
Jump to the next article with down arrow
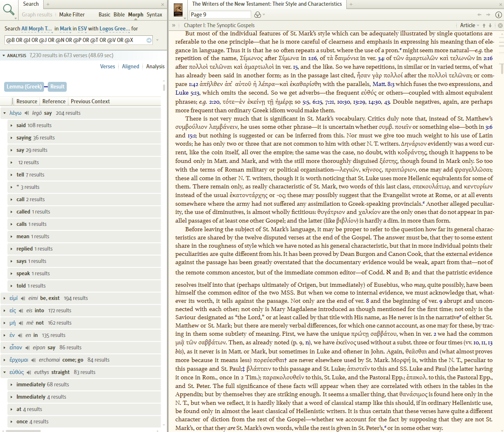tap(490, 26)
